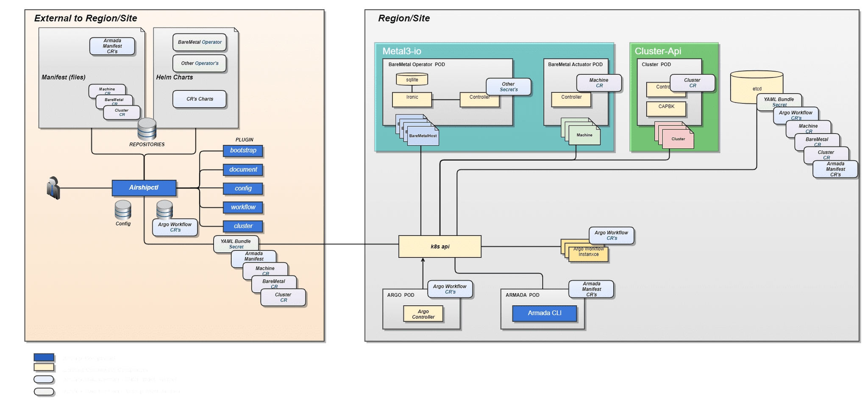The width and height of the screenshot is (868, 403).
Task: Click the 'Cluster POD' label
Action: click(x=656, y=64)
